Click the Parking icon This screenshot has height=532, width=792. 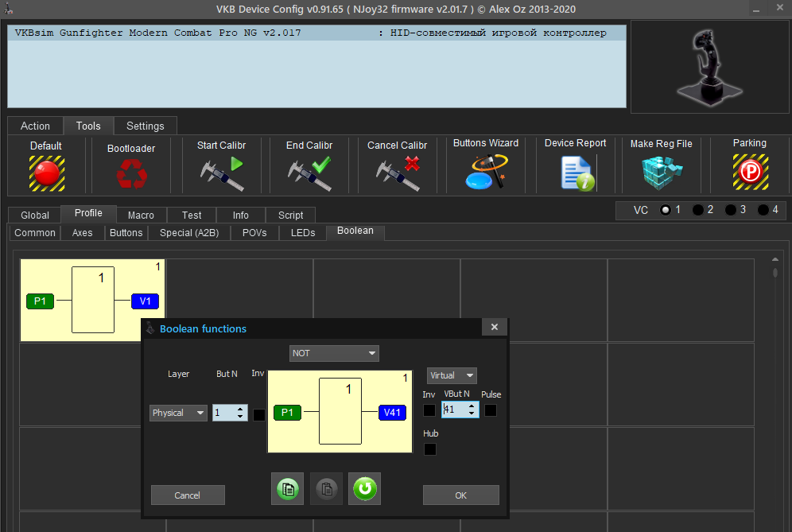coord(751,173)
